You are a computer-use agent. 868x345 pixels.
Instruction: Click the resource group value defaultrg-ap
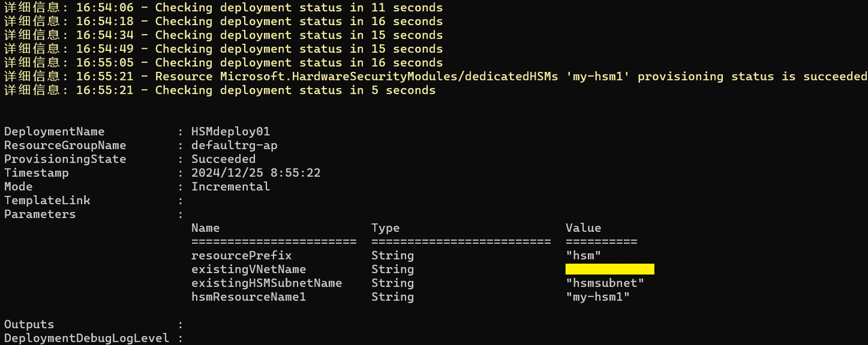234,145
